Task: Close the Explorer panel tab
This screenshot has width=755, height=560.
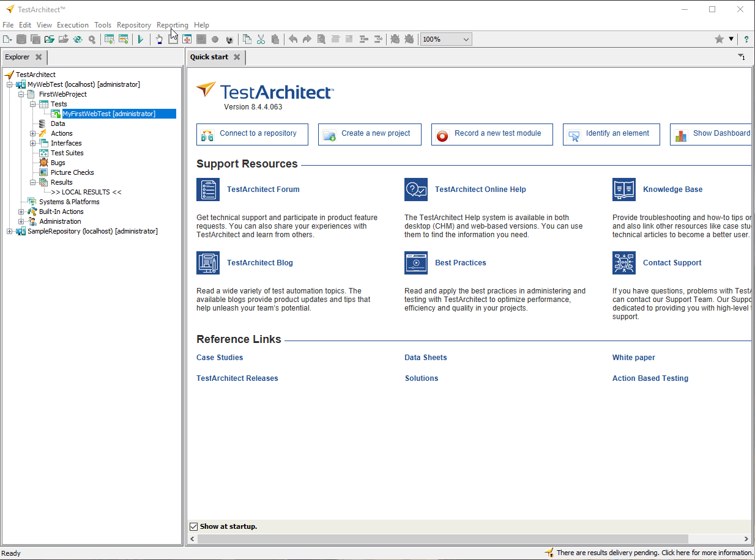Action: point(39,57)
